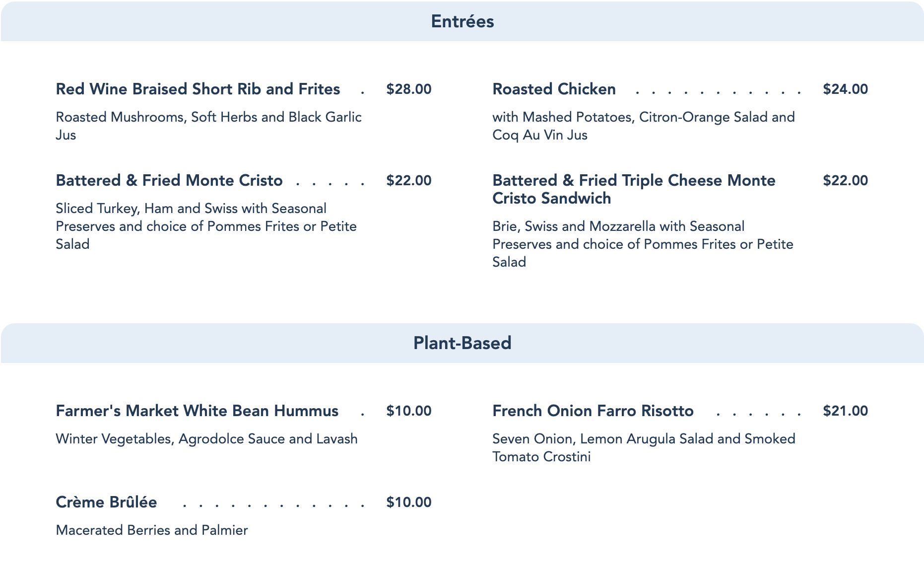Screen dimensions: 924x574
Task: Open the French Onion Farro Risotto item
Action: 593,411
